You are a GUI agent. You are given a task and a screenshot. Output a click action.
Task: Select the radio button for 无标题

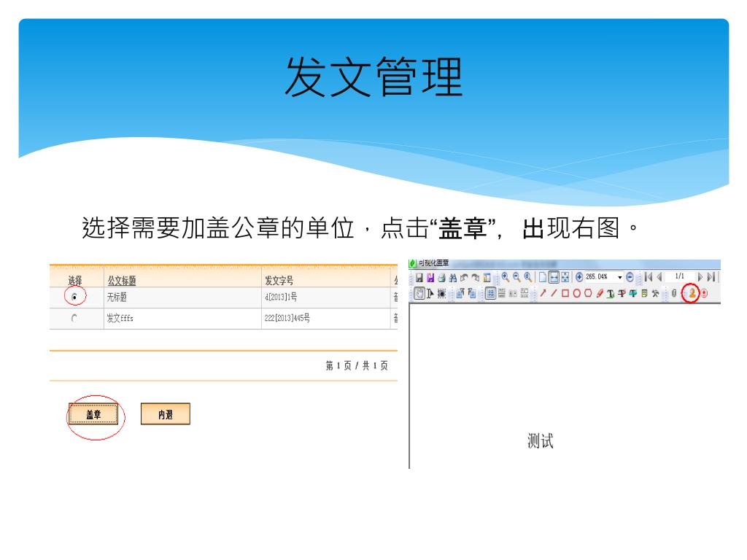tap(74, 297)
